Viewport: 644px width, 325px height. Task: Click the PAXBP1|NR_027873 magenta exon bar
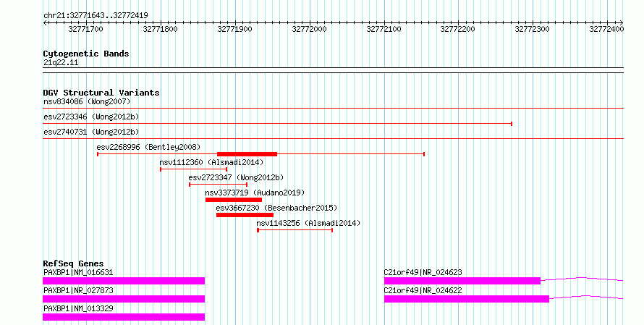coord(124,299)
